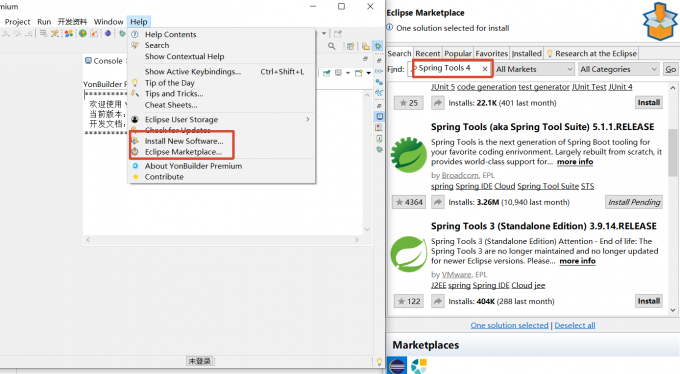Click share arrow icon for Spring Tools 5.1.1
Viewport: 680px width, 374px height.
(438, 202)
